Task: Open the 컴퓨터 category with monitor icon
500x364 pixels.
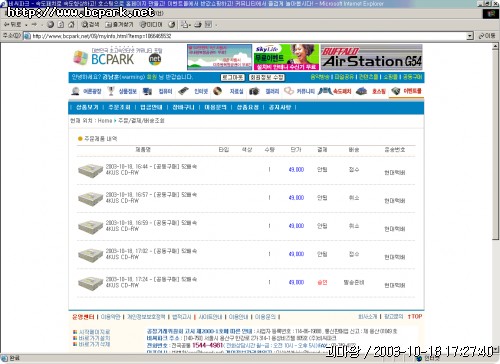Action: 157,91
